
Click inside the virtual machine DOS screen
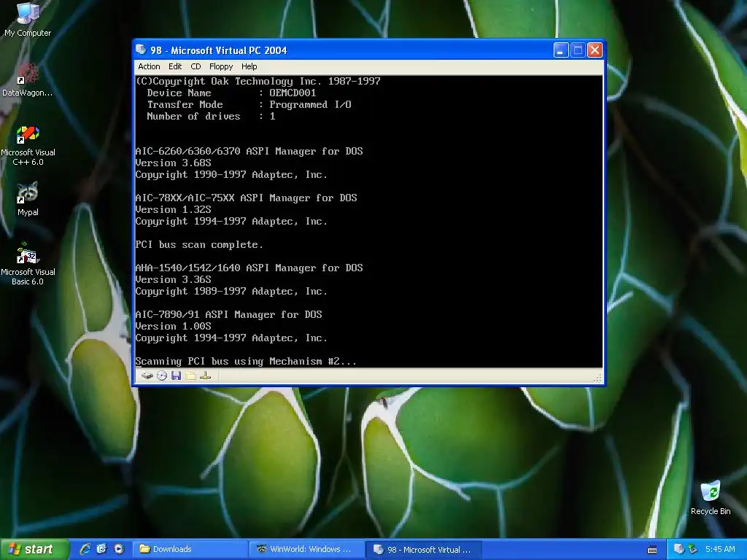click(368, 222)
